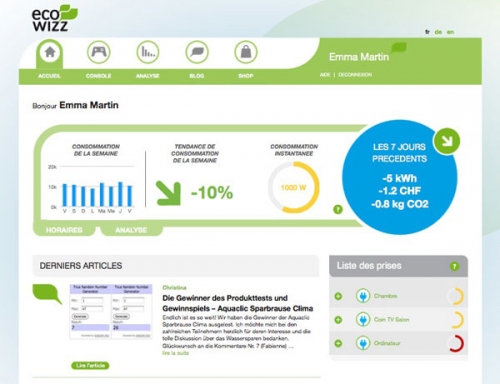This screenshot has width=500, height=384.
Task: Select SHOP in the navigation bar
Action: point(246,76)
